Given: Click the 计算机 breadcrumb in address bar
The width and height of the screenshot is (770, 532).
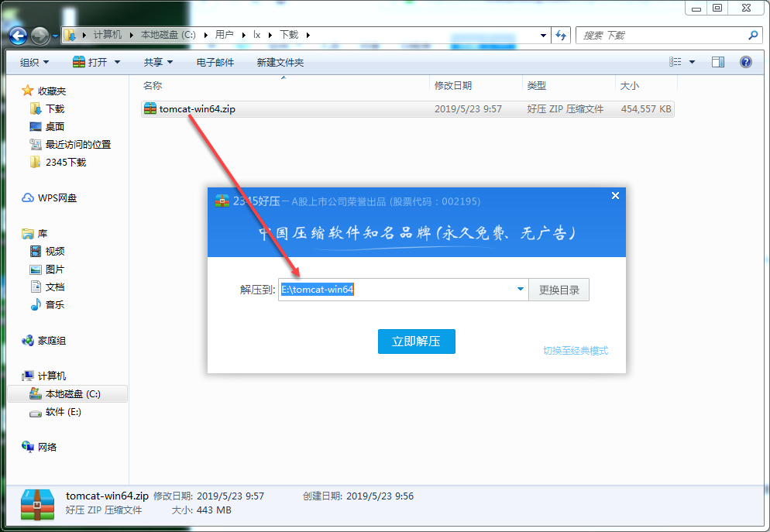Looking at the screenshot, I should point(108,35).
